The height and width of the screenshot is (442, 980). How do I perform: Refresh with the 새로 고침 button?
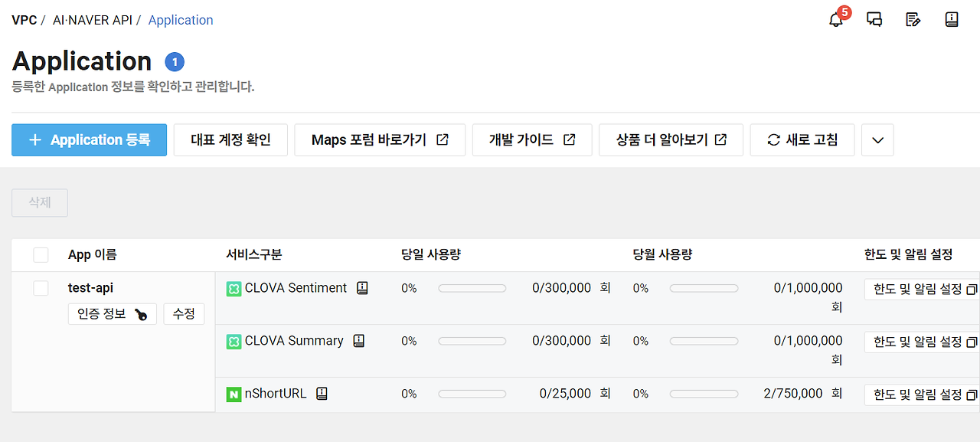click(802, 140)
